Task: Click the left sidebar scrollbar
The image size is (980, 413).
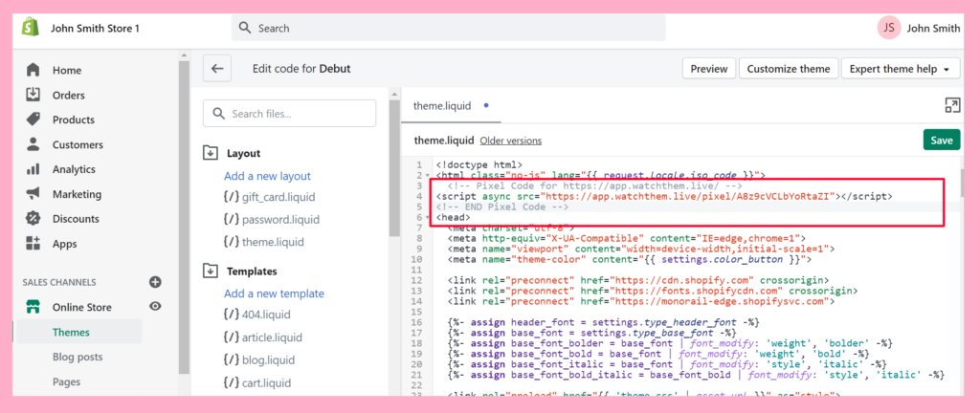Action: click(184, 217)
